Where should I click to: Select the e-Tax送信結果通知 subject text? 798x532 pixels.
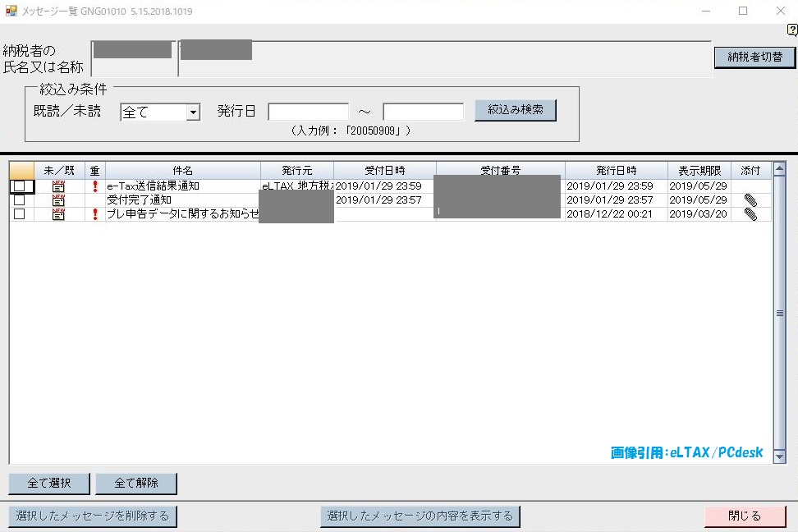coord(153,186)
